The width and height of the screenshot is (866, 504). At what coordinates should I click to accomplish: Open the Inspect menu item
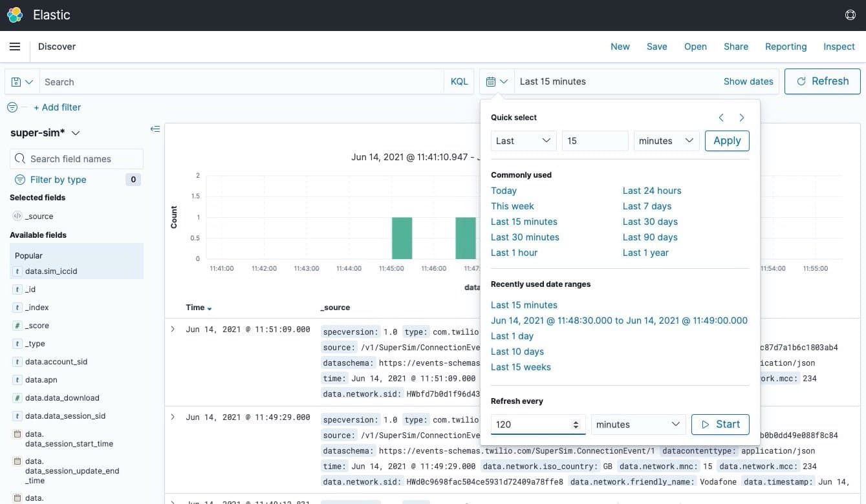(839, 47)
